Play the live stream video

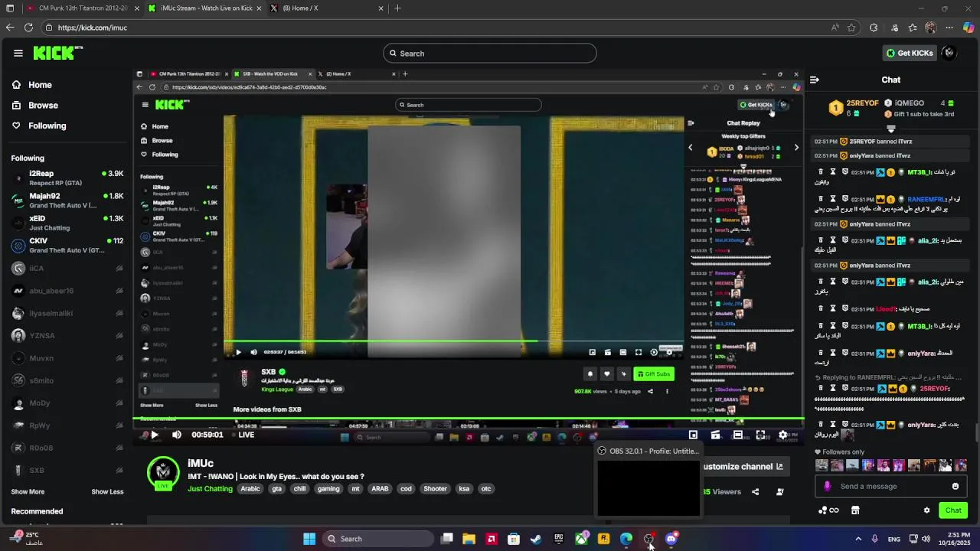[154, 435]
